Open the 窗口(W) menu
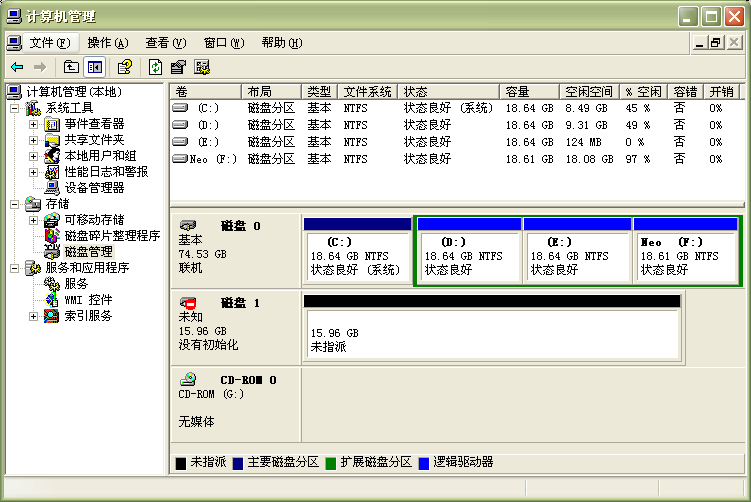Viewport: 751px width, 502px height. [x=224, y=43]
